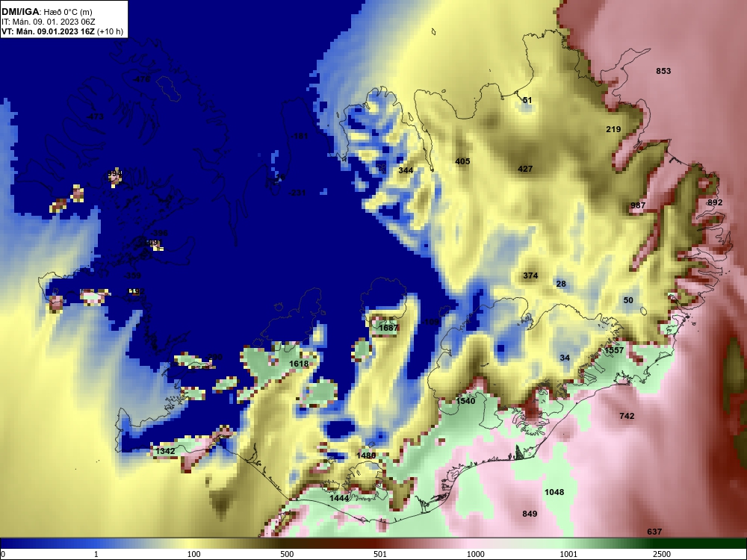Click the 1444 value on the map
747x560 pixels.
(x=339, y=498)
